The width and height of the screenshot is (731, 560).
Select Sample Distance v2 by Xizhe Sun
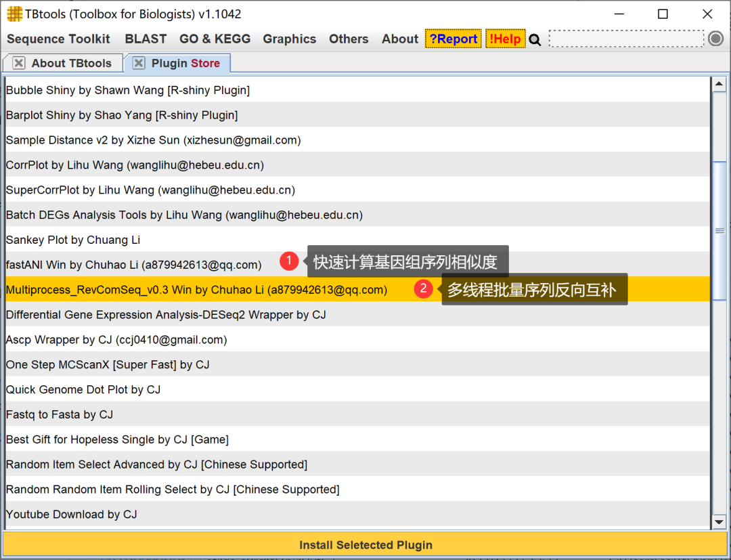tap(357, 140)
